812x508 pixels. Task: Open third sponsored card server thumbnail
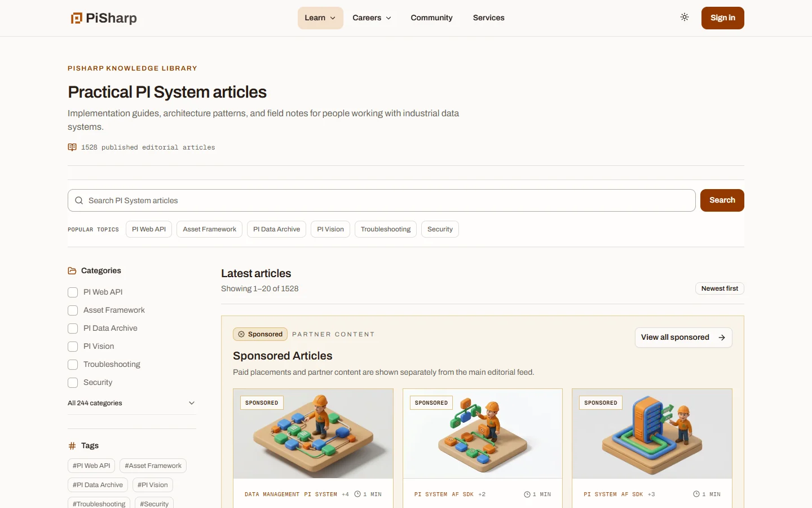[x=652, y=433]
